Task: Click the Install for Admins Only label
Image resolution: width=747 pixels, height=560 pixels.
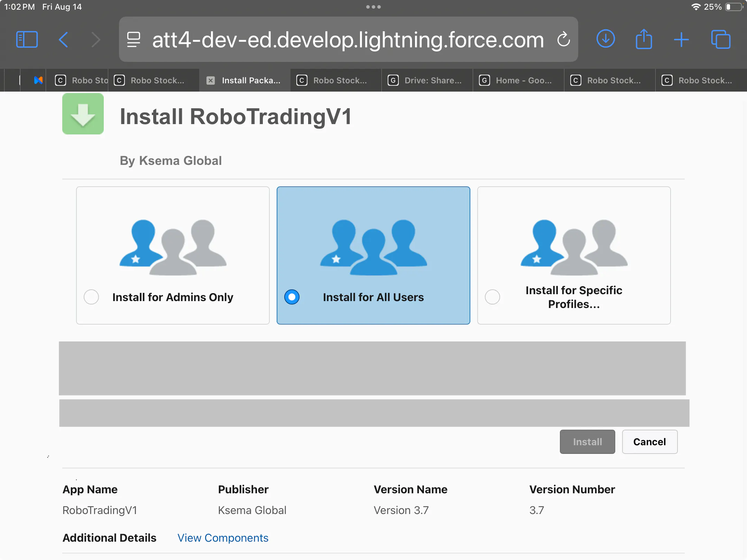Action: 173,297
